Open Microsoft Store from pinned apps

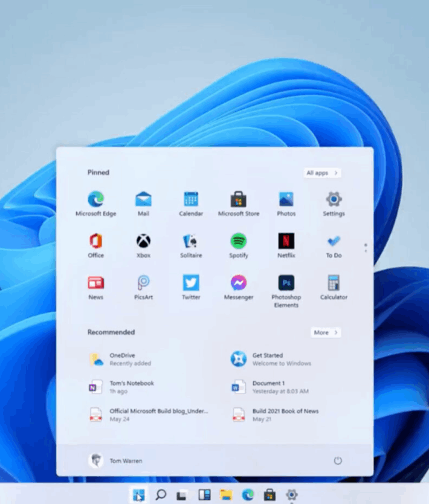tap(239, 204)
